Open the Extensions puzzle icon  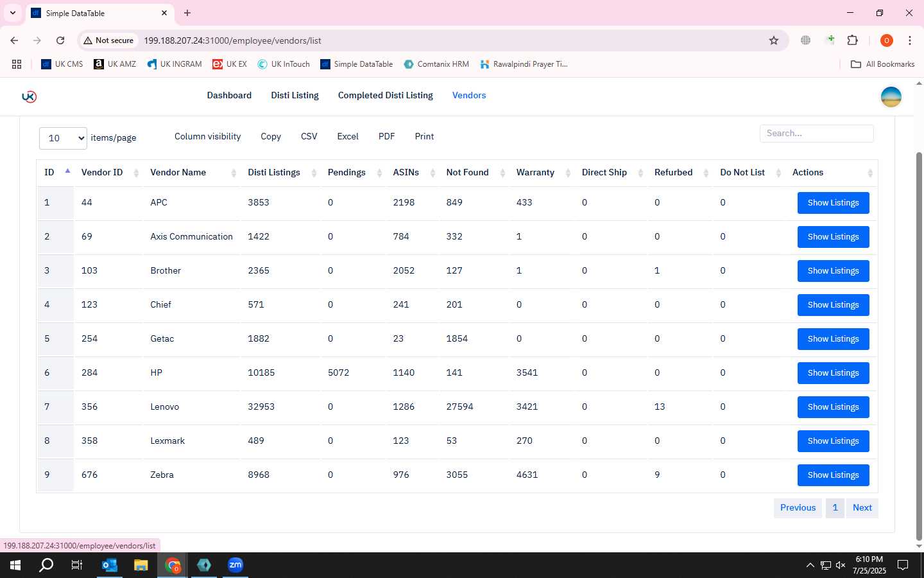coord(852,40)
